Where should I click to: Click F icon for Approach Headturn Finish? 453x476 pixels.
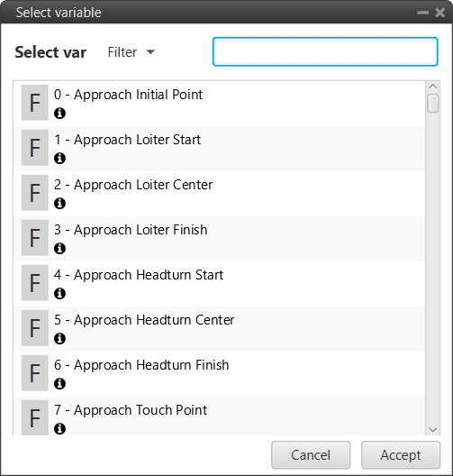tap(35, 373)
